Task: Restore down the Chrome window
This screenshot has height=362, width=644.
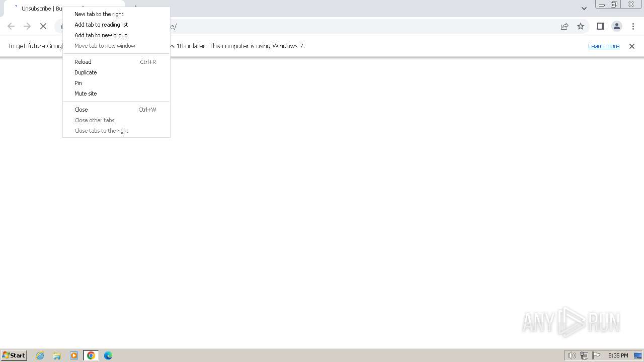Action: (614, 5)
